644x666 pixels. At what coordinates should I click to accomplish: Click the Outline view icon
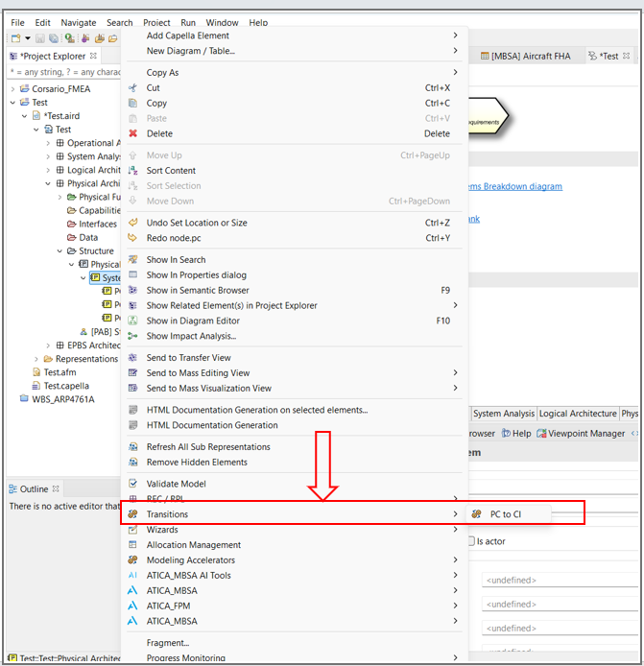coord(13,488)
